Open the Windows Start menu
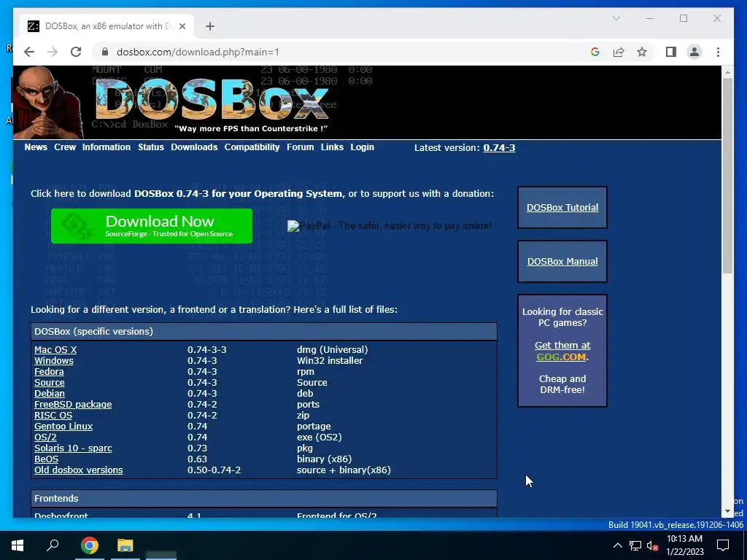Image resolution: width=747 pixels, height=560 pixels. pos(18,545)
